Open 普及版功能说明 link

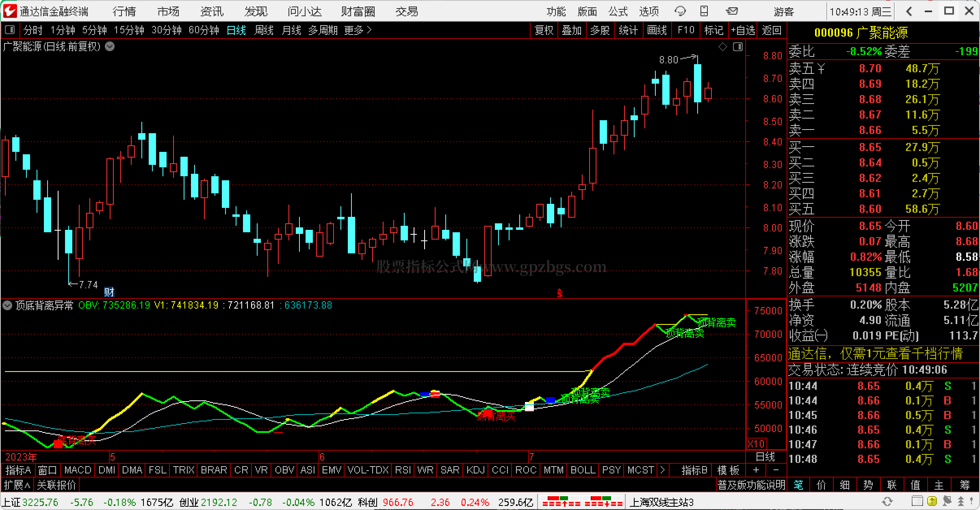coord(751,485)
